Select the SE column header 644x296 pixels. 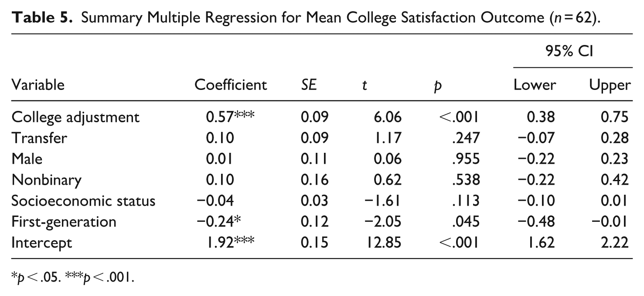tap(309, 84)
